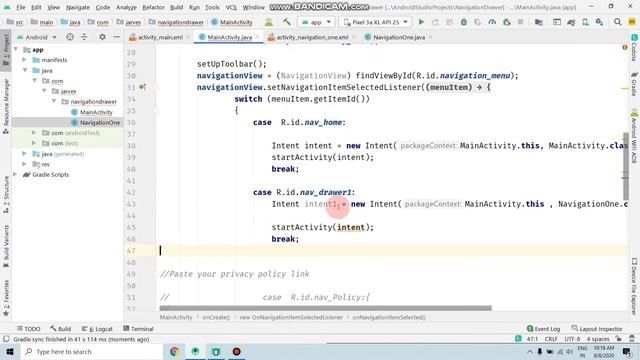Open the Build menu
This screenshot has width=640, height=360.
[176, 7]
